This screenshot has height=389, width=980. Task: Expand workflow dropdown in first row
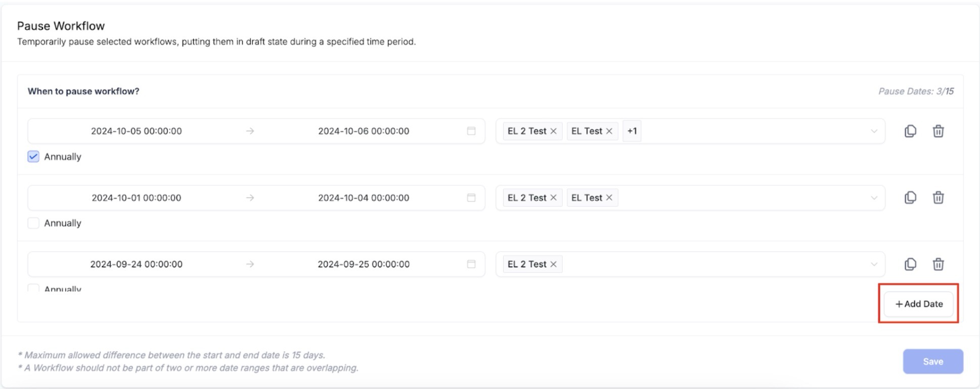[x=874, y=131]
